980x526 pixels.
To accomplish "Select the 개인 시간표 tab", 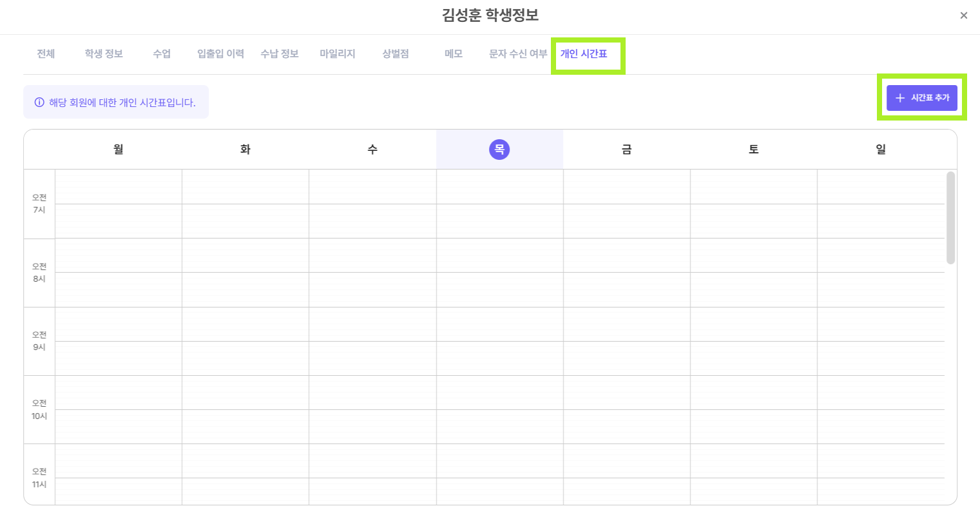I will coord(584,54).
